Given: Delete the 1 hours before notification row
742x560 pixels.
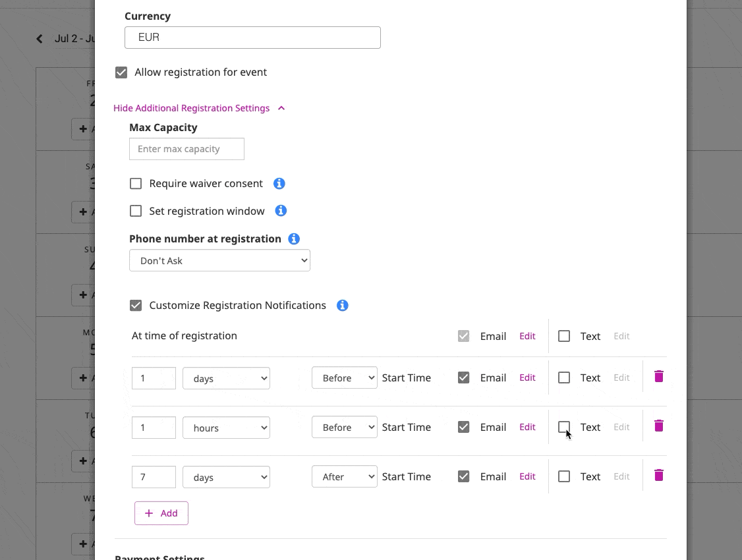Looking at the screenshot, I should coord(659,426).
